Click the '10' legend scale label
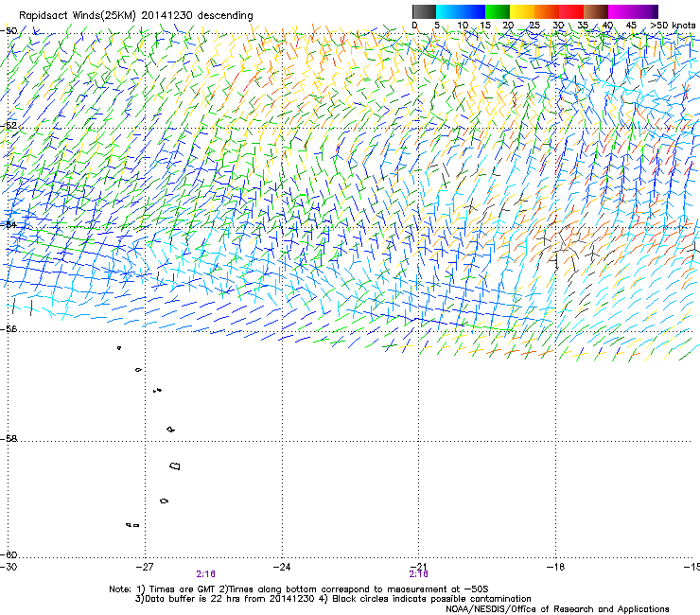 [463, 25]
